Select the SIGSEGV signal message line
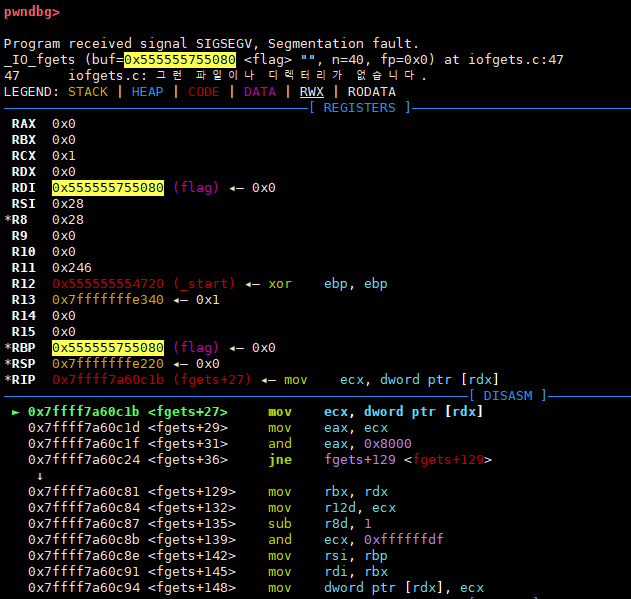 (211, 43)
